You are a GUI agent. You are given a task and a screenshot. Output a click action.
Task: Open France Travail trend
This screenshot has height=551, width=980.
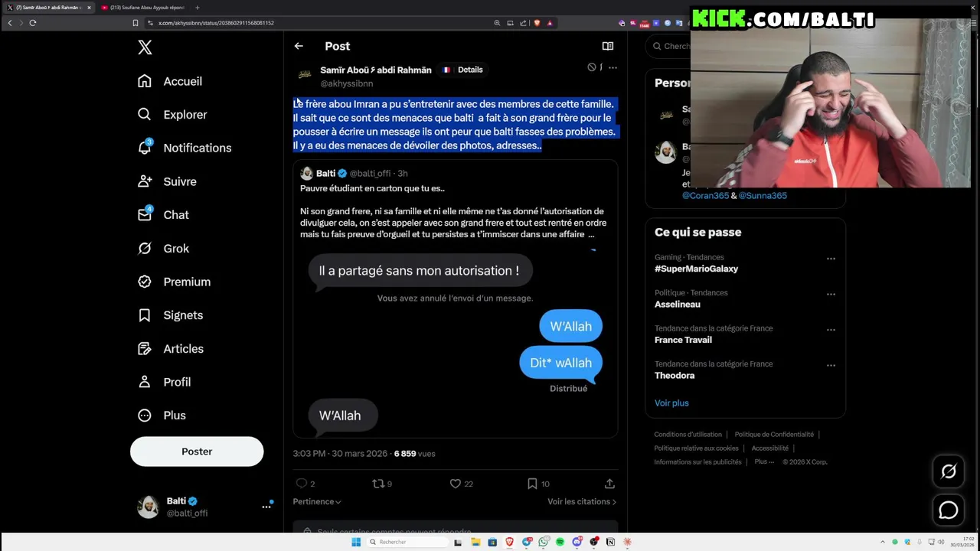pyautogui.click(x=683, y=340)
